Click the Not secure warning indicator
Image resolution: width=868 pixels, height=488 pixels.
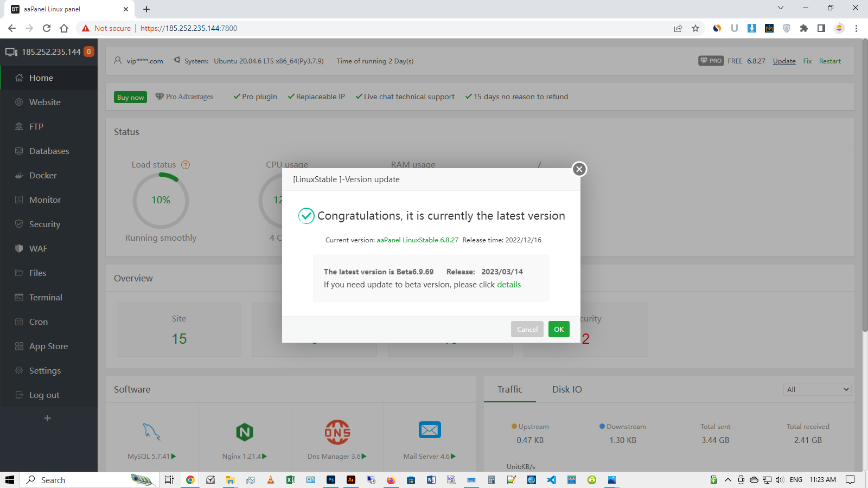(106, 28)
